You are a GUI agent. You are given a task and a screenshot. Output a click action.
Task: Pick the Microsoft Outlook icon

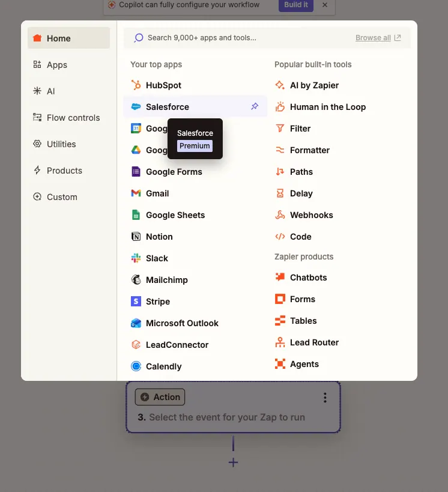tap(136, 323)
